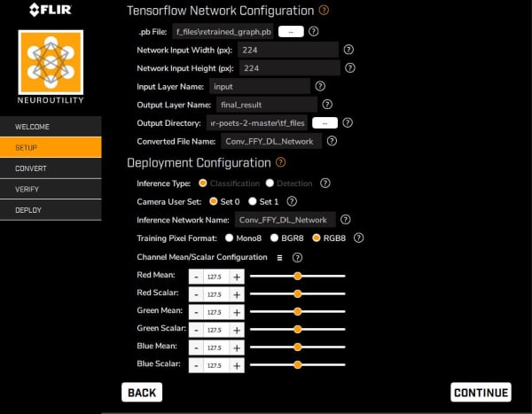Increase Blue Scalar with plus button
The height and width of the screenshot is (414, 532).
click(237, 365)
